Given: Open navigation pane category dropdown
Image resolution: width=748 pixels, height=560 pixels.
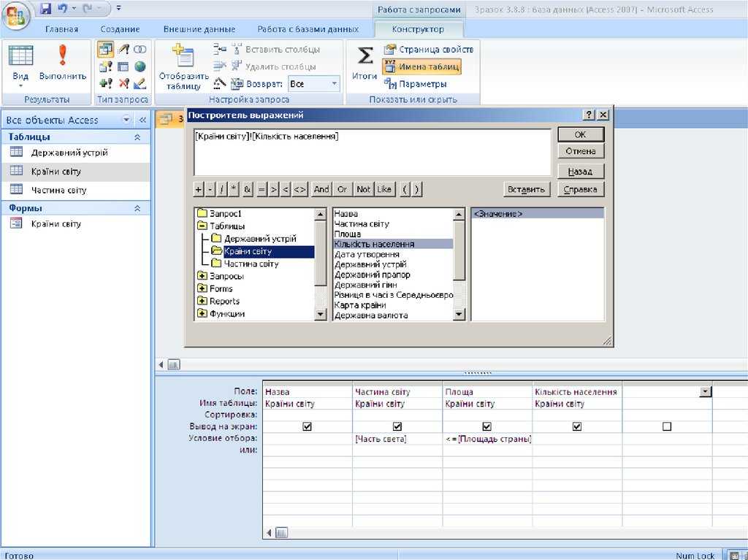Looking at the screenshot, I should point(126,120).
